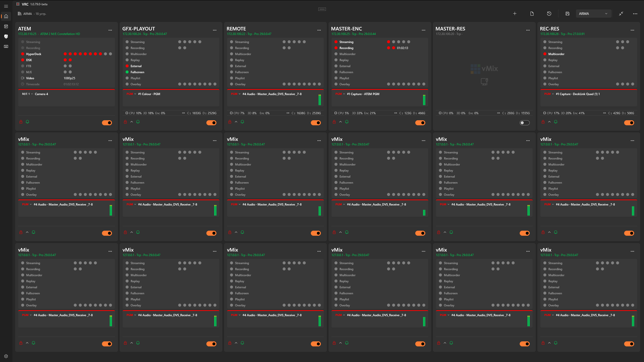Open the keyboard shortcuts icon in the sidebar
644x362 pixels.
point(6,47)
